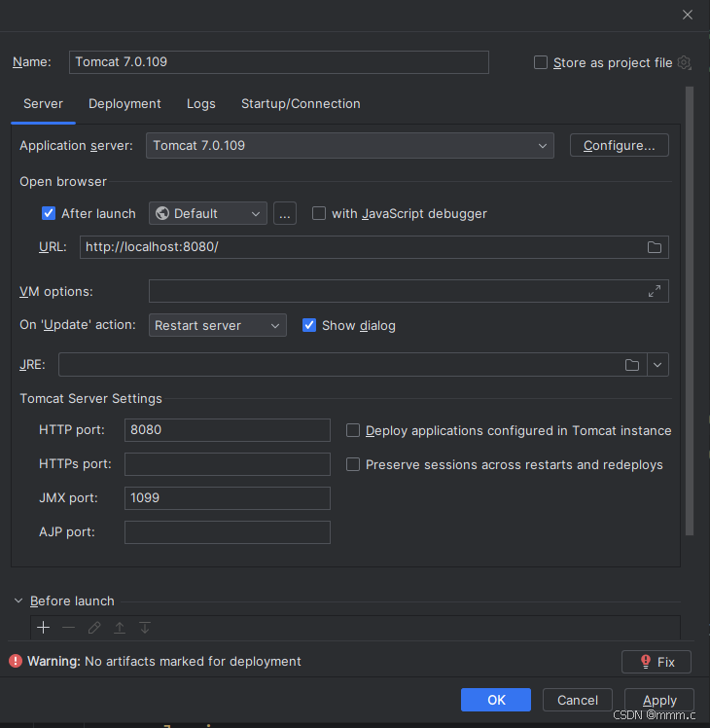This screenshot has height=728, width=710.
Task: Click the Fix button
Action: click(x=657, y=662)
